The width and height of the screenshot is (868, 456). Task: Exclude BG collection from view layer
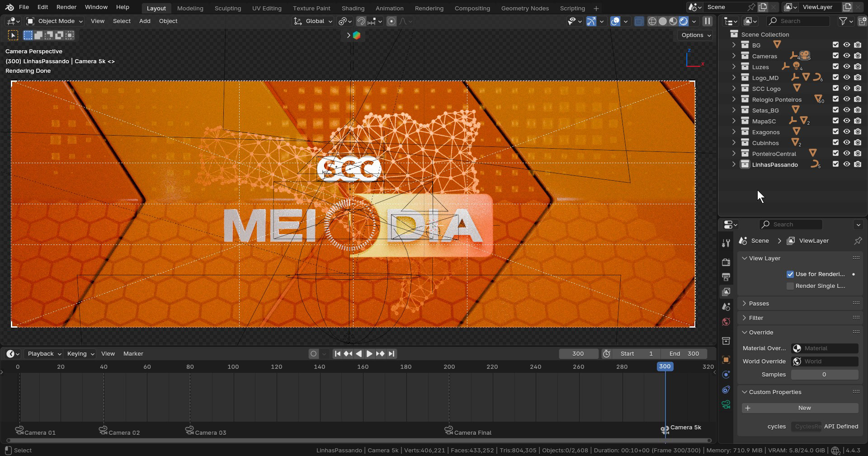point(835,45)
